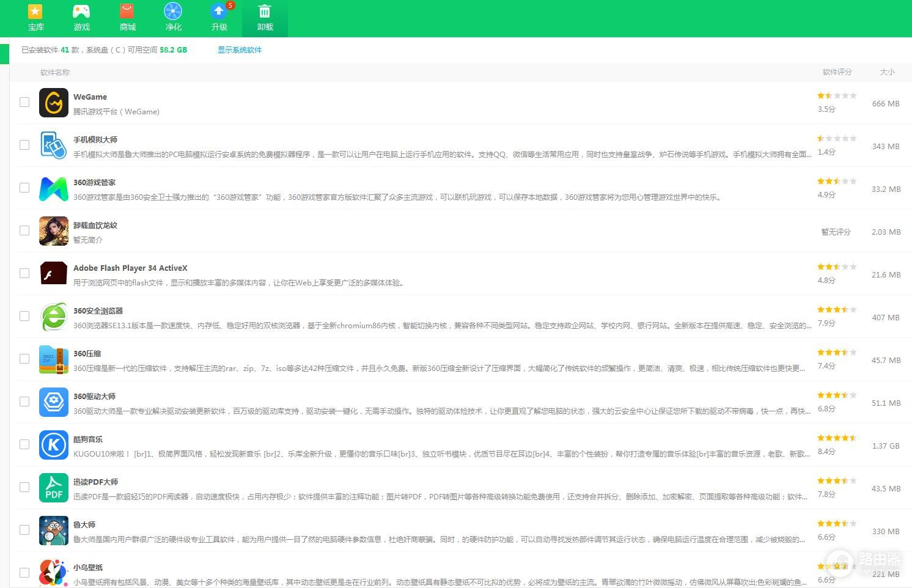
Task: Check the 小鸟壁纸 checkbox
Action: [24, 573]
